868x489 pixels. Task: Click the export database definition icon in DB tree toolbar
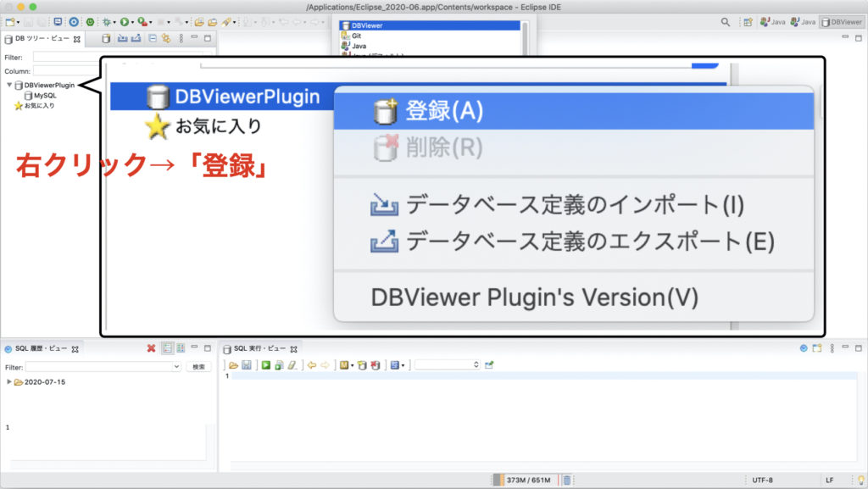point(136,38)
